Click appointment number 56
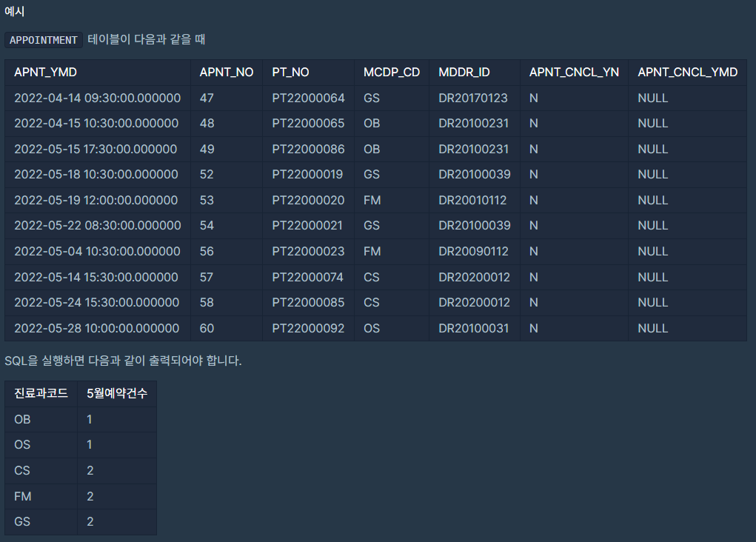 point(207,251)
